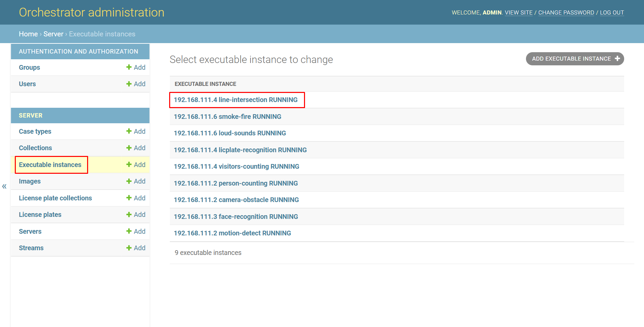This screenshot has height=327, width=644.
Task: Click the Add plus icon for Streams
Action: pyautogui.click(x=129, y=248)
